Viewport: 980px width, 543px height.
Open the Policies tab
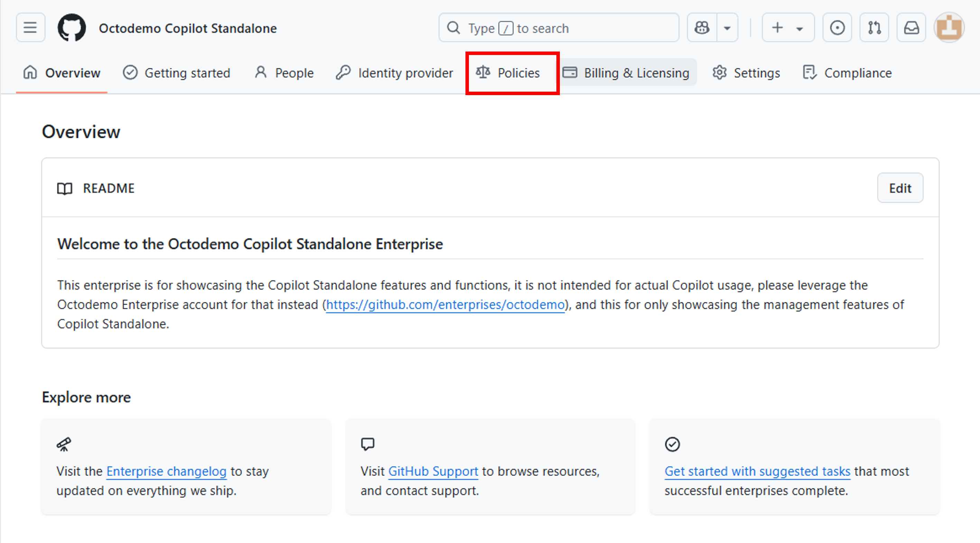pos(508,73)
